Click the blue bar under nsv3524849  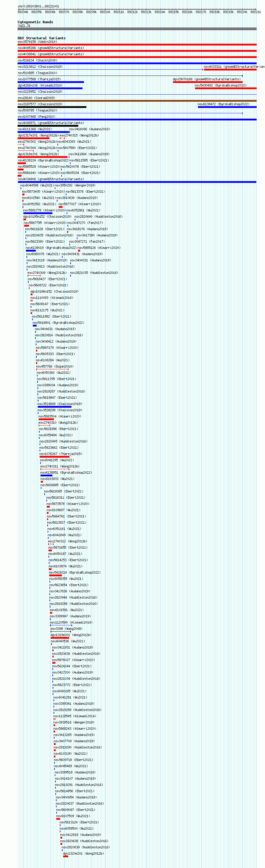54,407
